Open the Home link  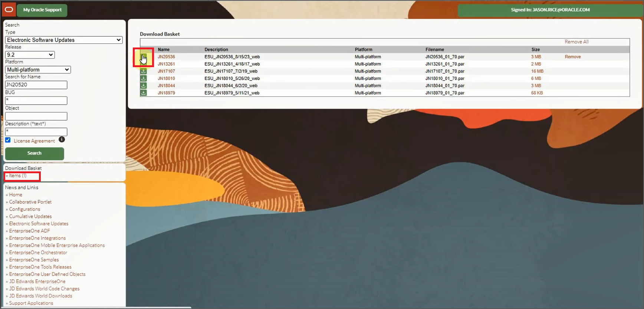pyautogui.click(x=16, y=195)
